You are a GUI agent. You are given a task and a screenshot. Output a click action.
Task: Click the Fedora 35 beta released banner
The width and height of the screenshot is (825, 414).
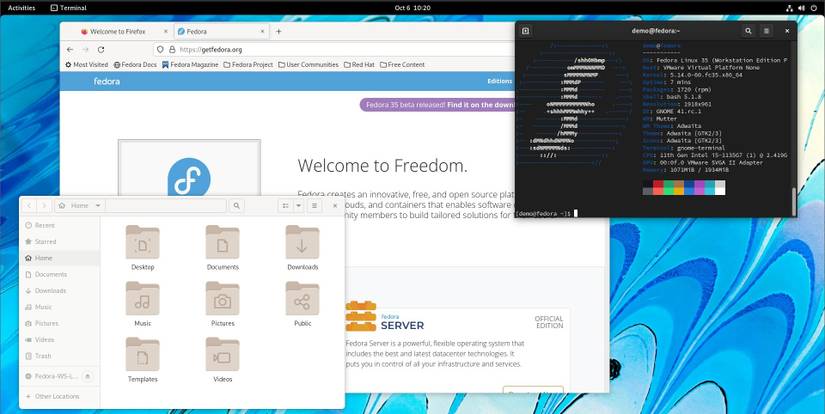coord(438,105)
